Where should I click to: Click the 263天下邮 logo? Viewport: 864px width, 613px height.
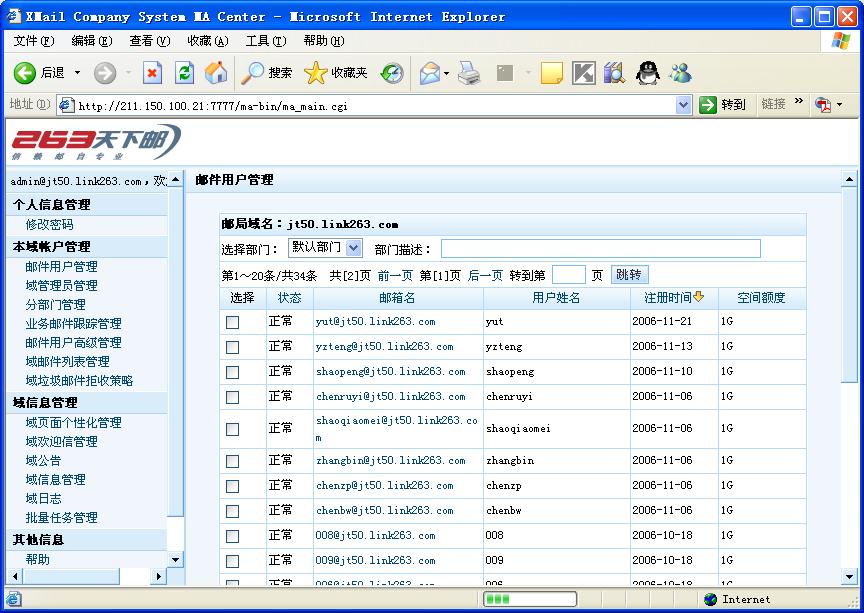(x=96, y=142)
